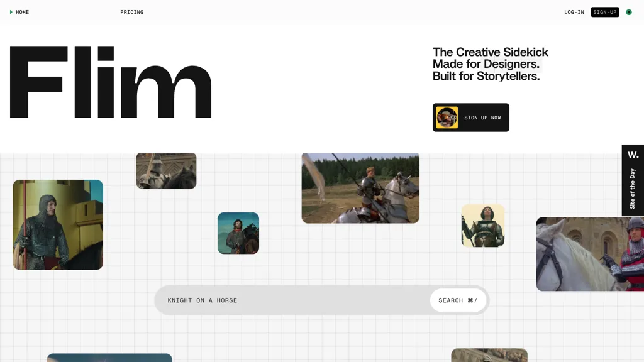644x362 pixels.
Task: Click the green status dot icon
Action: (628, 12)
